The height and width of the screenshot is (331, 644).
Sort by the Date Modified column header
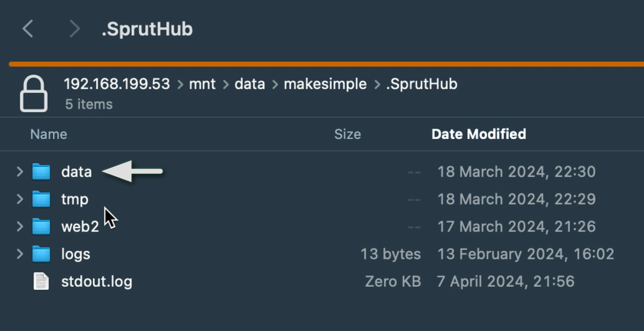click(478, 134)
